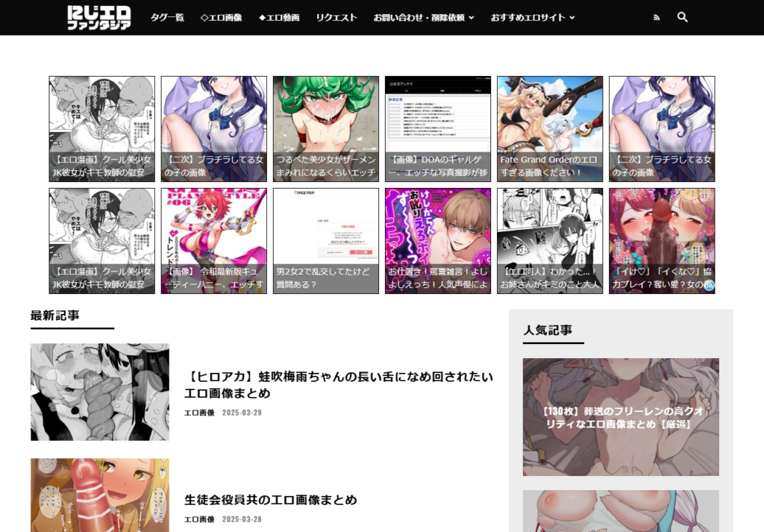
Task: Expand the おすすめエロサイト dropdown
Action: pos(533,18)
